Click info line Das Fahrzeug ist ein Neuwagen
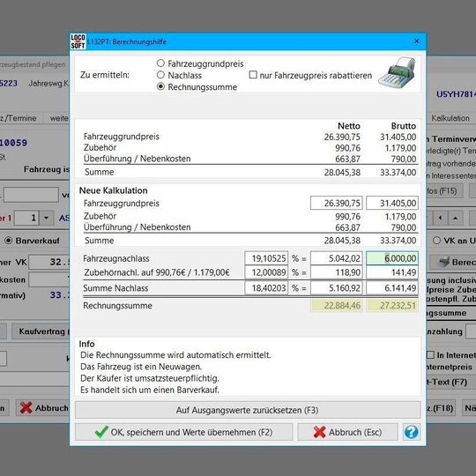476x476 pixels. pyautogui.click(x=141, y=367)
